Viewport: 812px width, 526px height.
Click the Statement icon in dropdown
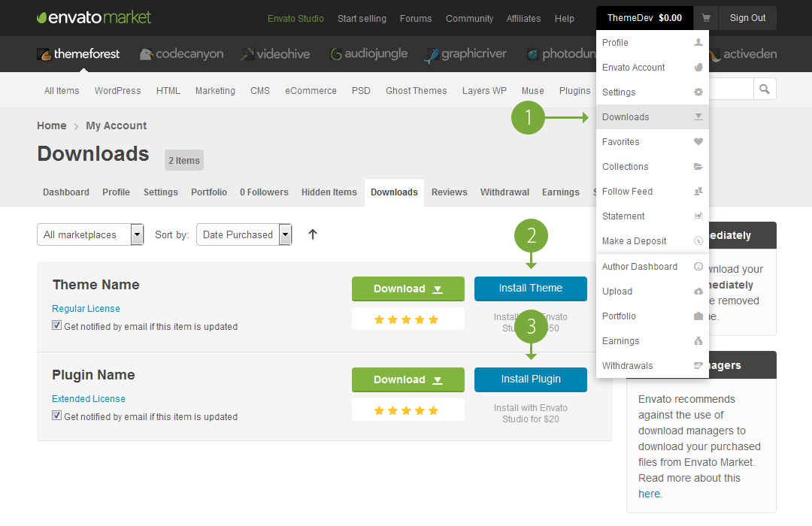pyautogui.click(x=698, y=216)
